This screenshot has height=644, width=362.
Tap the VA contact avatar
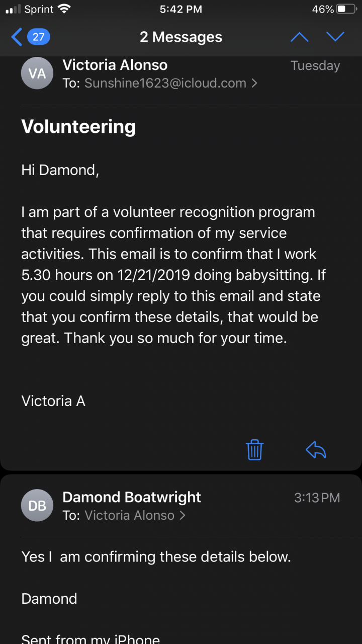(37, 73)
